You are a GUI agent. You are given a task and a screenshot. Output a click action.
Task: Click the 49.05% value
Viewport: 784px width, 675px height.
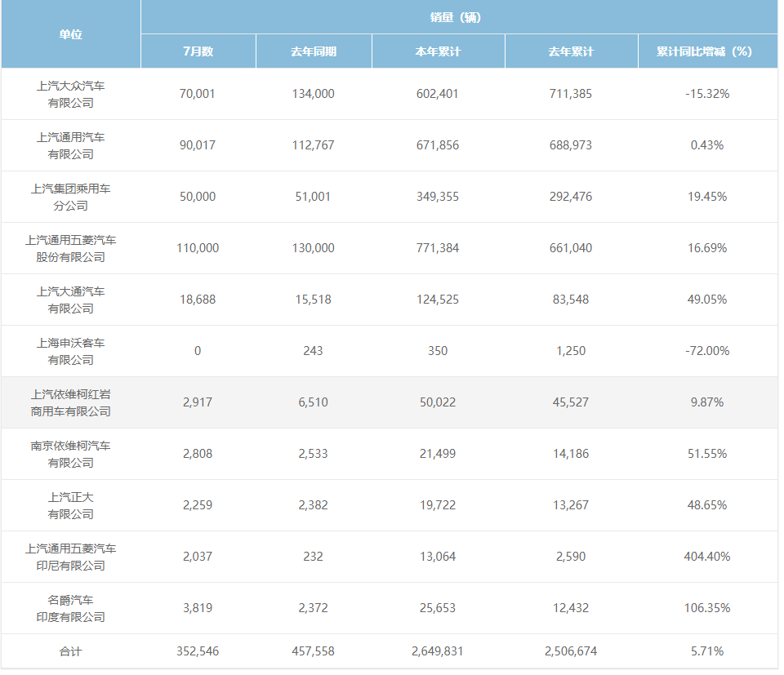[707, 300]
